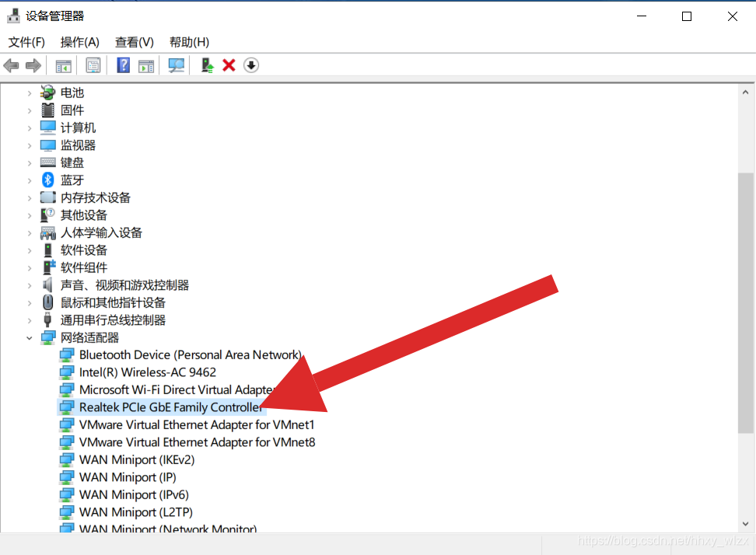The width and height of the screenshot is (756, 555).
Task: Open the Properties toolbar icon
Action: coord(93,65)
